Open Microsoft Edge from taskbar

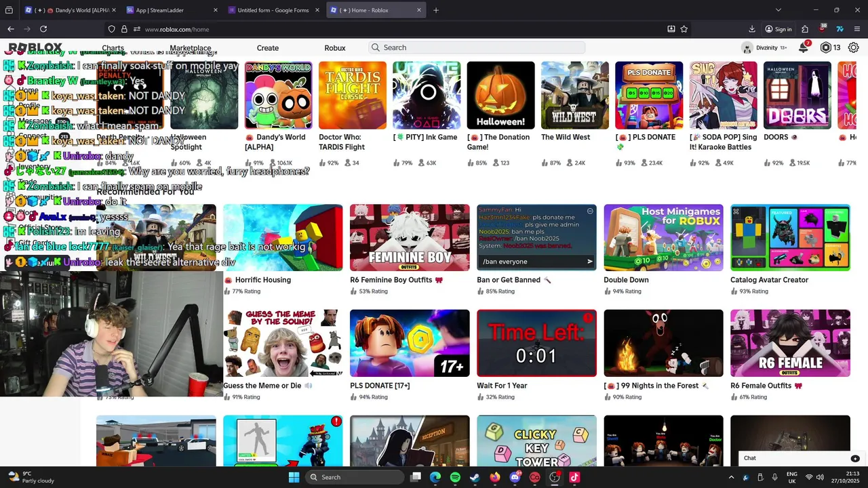click(435, 477)
